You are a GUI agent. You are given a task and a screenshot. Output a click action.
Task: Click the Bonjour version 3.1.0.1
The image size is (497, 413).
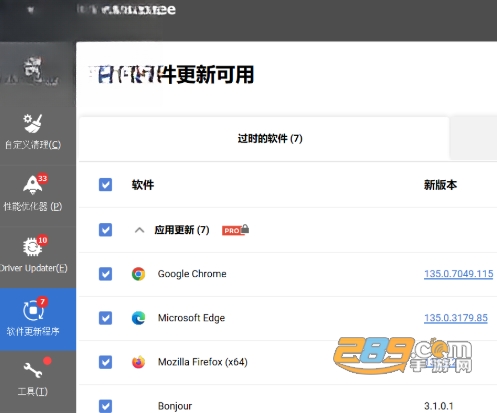(439, 406)
